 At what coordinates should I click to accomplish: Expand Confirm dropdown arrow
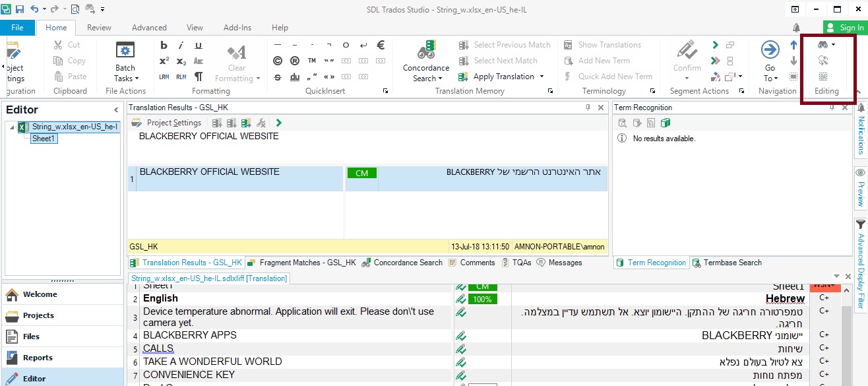(687, 79)
